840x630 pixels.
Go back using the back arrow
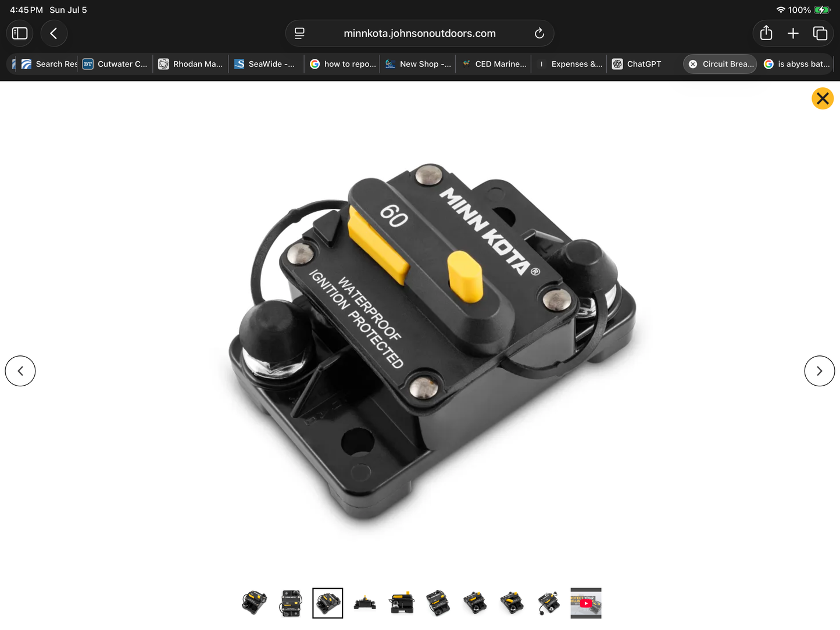53,33
